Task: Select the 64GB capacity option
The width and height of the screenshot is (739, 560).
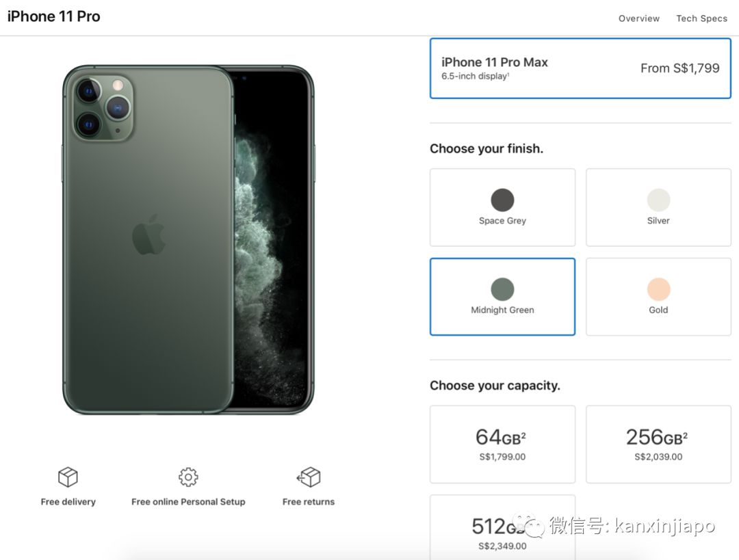Action: coord(502,443)
